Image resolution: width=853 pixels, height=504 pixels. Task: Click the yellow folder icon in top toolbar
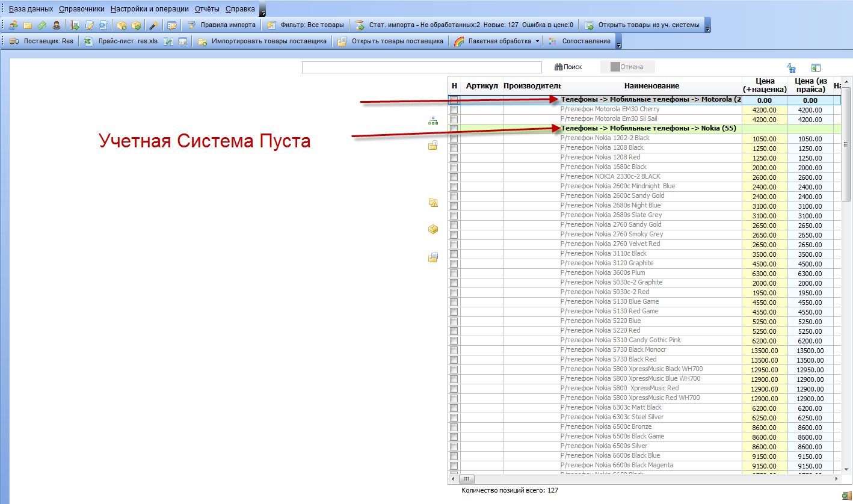[x=28, y=25]
